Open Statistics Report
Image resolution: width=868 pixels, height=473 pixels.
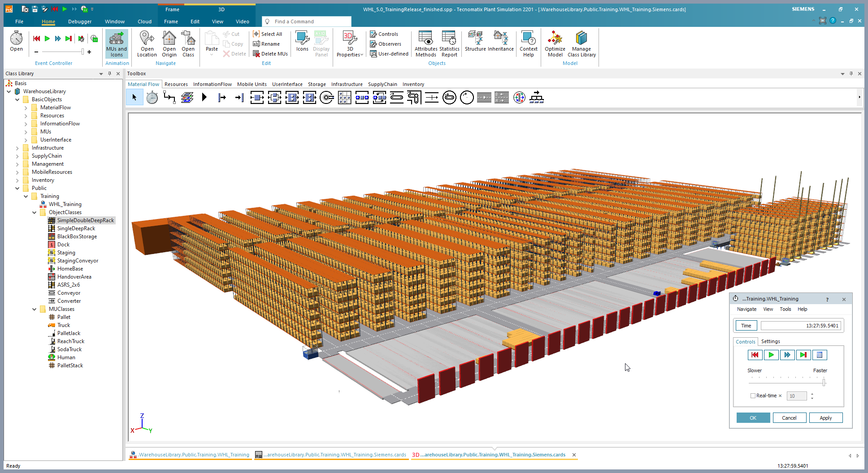pyautogui.click(x=449, y=44)
